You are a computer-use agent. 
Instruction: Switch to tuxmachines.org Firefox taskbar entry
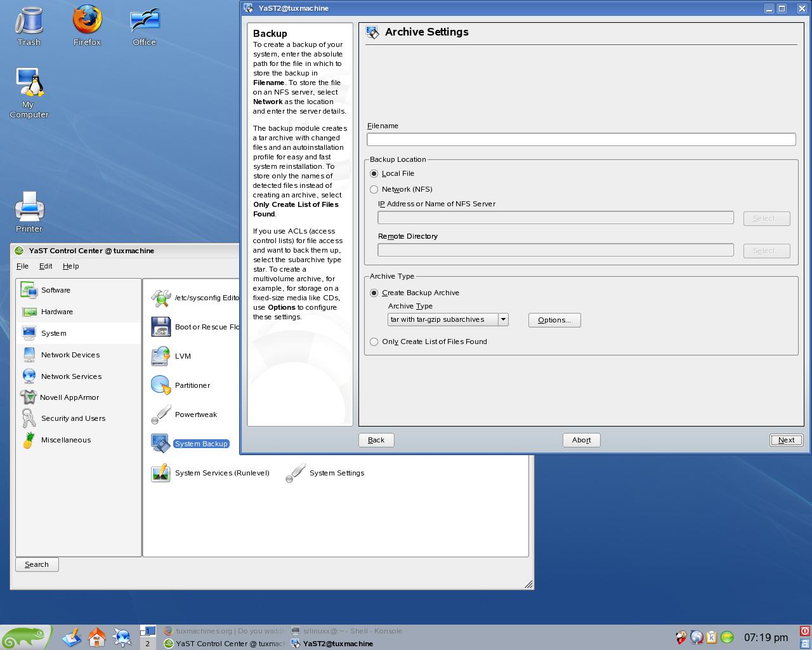[x=224, y=631]
